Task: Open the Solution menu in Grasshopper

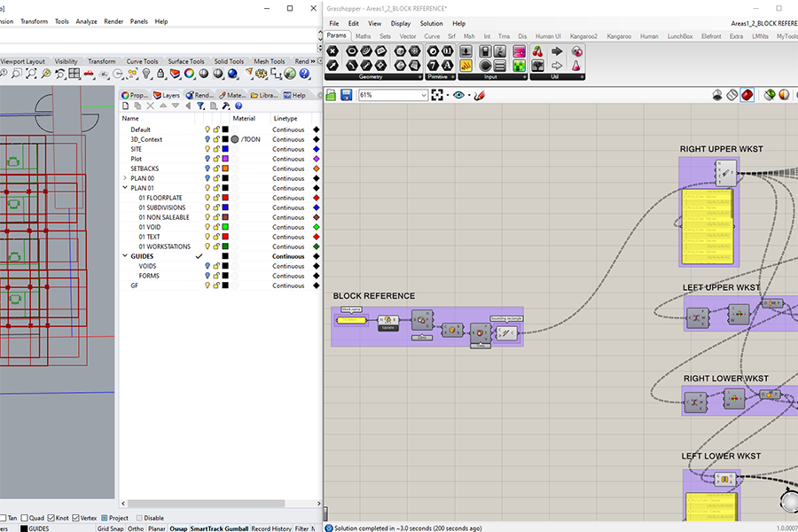Action: point(431,23)
